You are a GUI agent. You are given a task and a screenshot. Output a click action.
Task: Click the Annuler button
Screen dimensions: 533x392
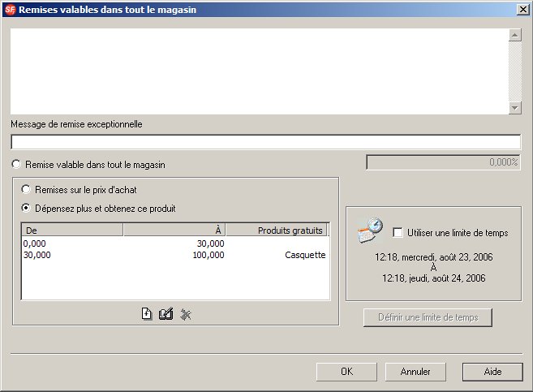(x=415, y=372)
